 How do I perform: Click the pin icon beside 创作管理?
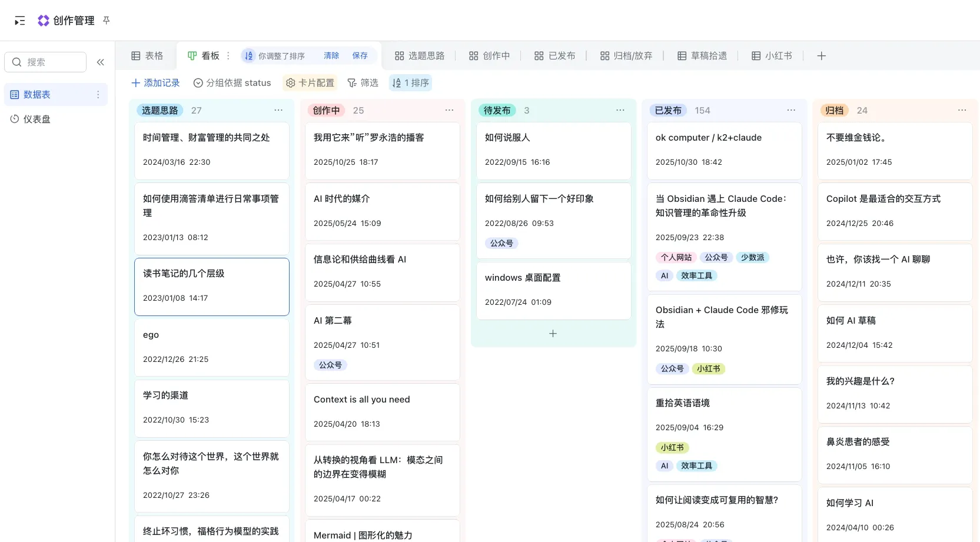tap(107, 21)
